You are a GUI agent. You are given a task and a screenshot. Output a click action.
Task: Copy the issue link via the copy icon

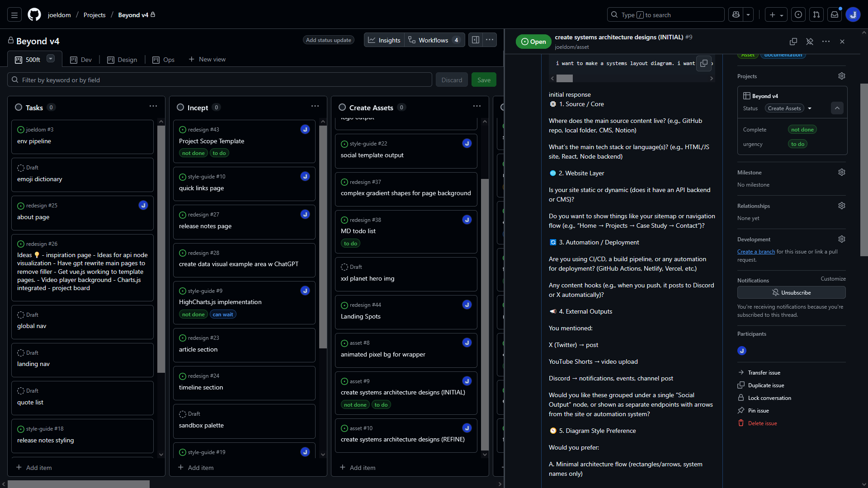click(793, 41)
